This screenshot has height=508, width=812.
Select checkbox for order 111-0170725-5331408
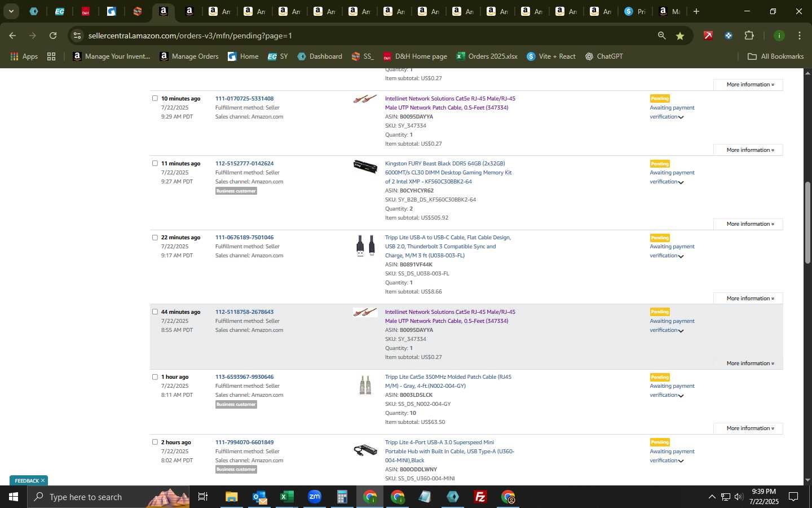[x=155, y=98]
